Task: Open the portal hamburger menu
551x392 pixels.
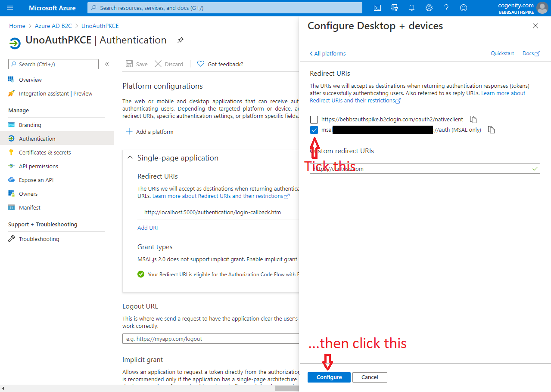Action: pyautogui.click(x=9, y=8)
